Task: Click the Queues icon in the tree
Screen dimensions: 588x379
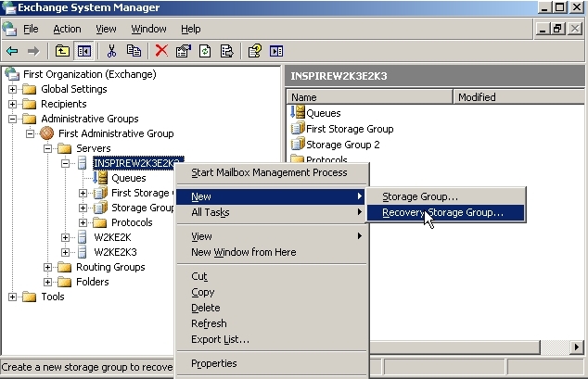Action: tap(100, 178)
